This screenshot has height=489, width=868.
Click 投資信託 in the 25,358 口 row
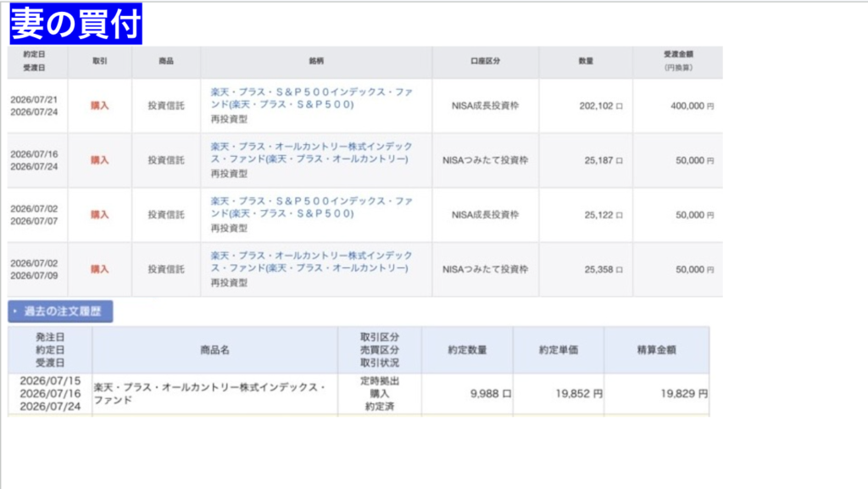click(x=166, y=270)
